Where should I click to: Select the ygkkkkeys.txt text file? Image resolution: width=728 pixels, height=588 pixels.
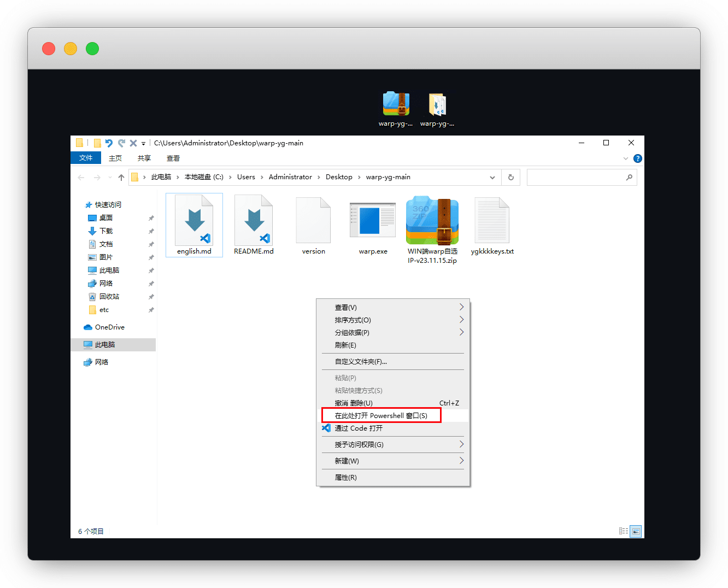point(492,221)
